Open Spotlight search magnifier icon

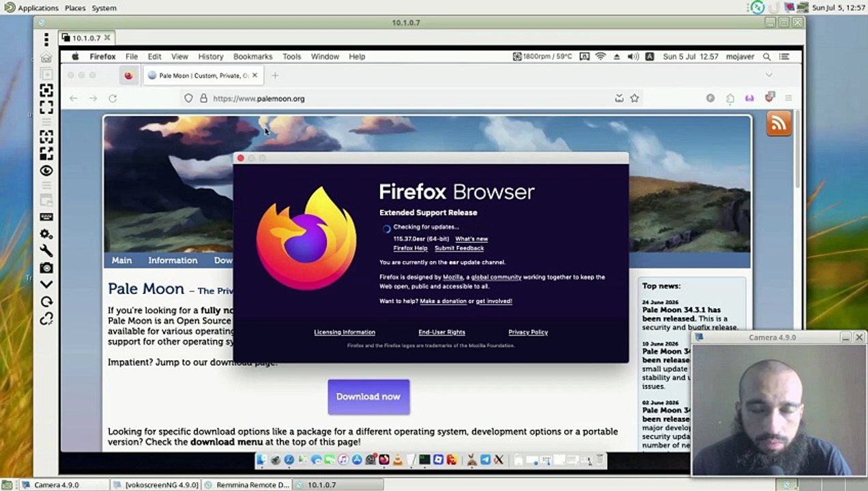point(767,57)
